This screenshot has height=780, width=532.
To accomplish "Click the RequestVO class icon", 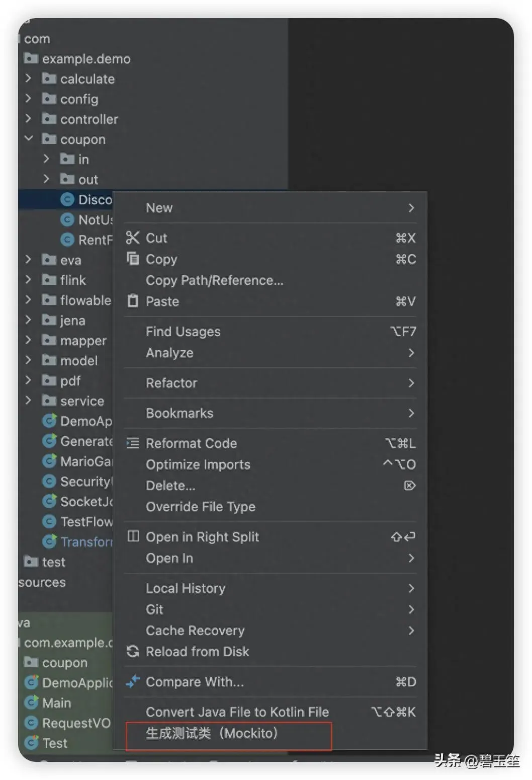I will tap(32, 723).
